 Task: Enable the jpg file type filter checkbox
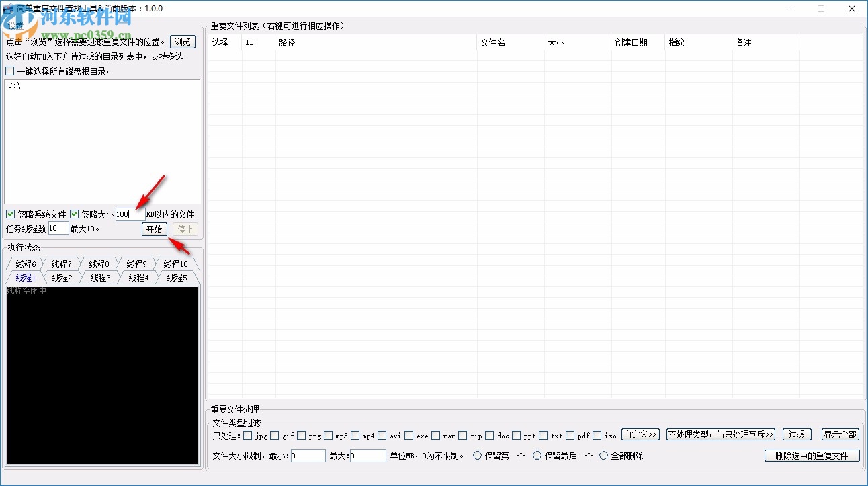click(246, 436)
